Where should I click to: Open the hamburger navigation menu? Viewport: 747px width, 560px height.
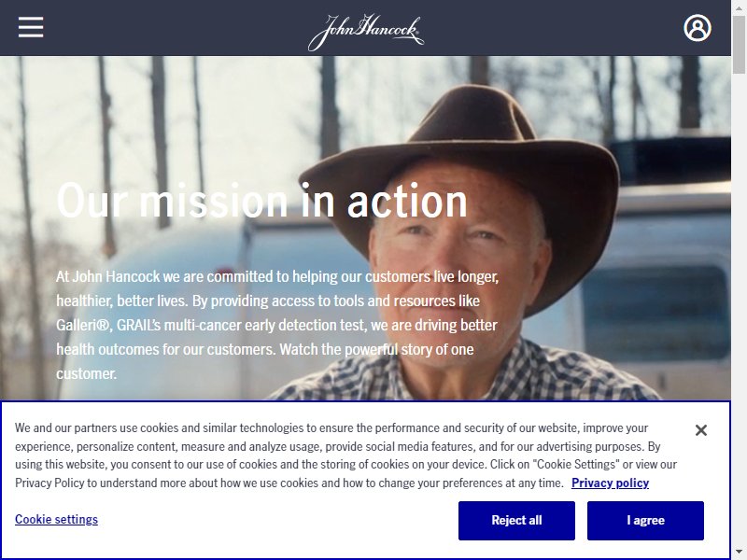31,27
